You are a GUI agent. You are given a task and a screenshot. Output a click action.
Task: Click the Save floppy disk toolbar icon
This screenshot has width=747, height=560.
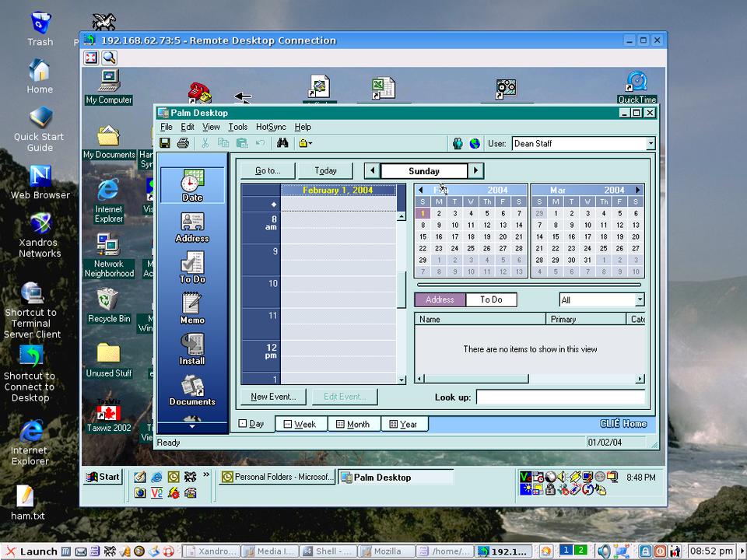tap(165, 143)
